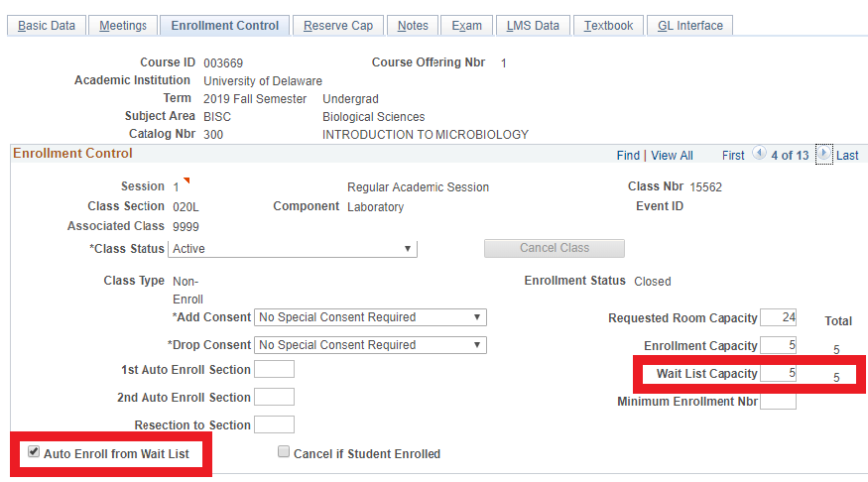Click the 1st Auto Enroll Section field
The image size is (868, 482).
(x=274, y=369)
